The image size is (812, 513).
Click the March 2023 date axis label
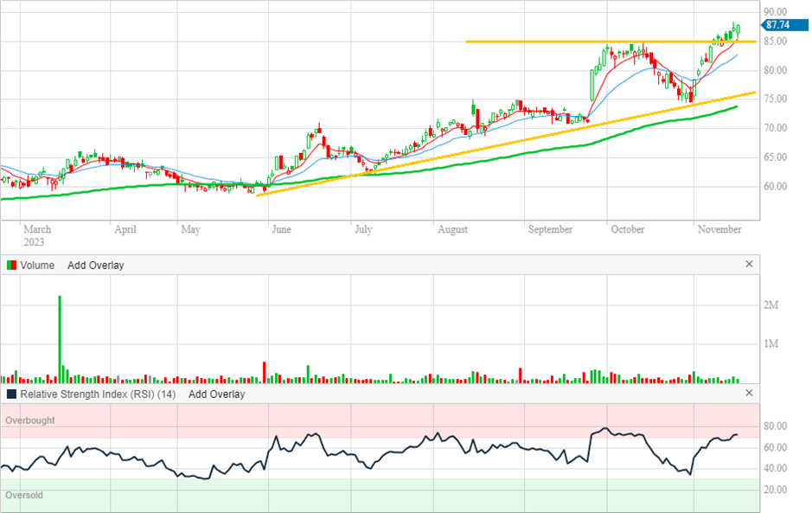click(36, 235)
